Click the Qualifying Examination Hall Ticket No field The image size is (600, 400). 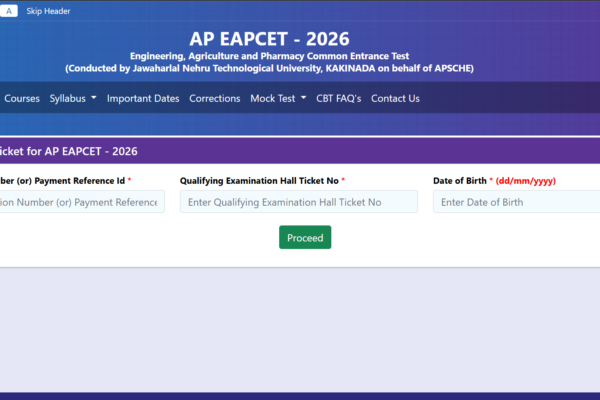(298, 202)
